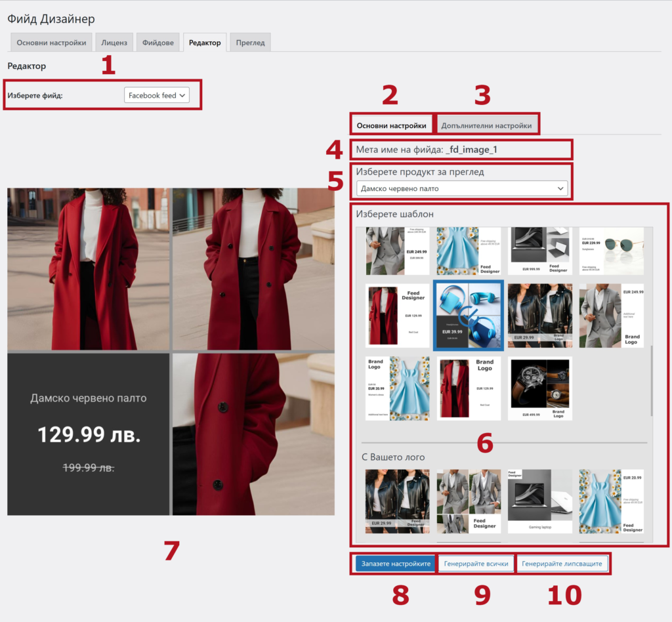Select red coat template with Brand Logo

pyautogui.click(x=469, y=388)
